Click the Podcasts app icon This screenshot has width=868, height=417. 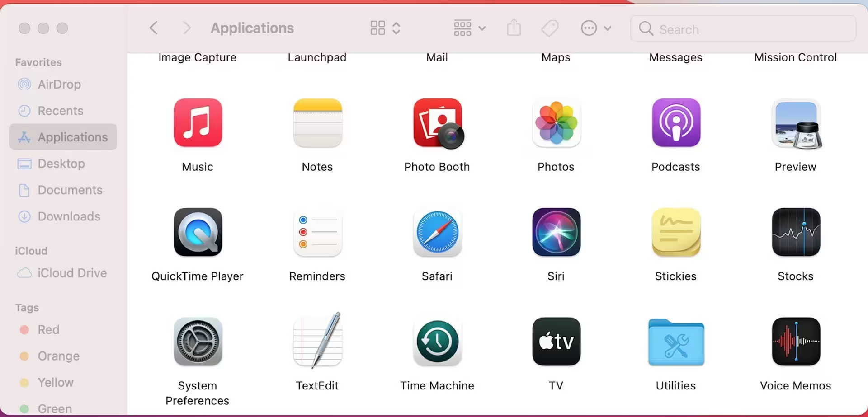pos(676,123)
